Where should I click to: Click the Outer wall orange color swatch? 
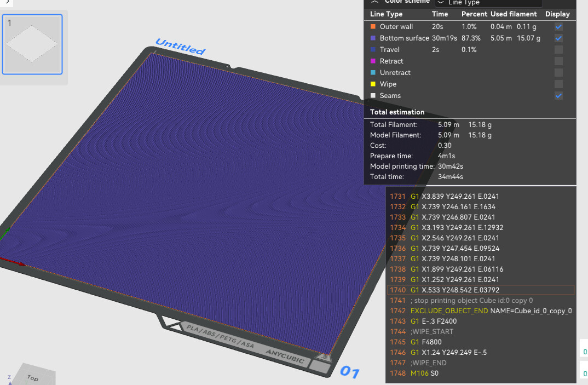[x=373, y=27]
